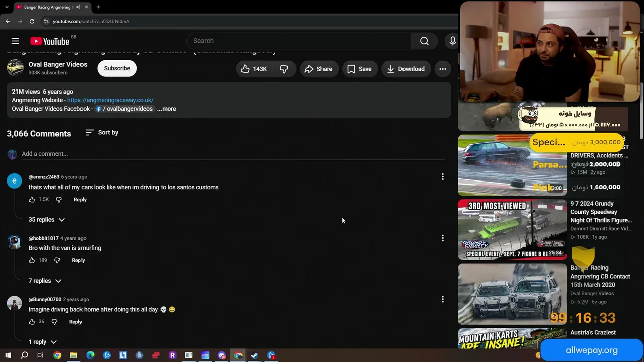The image size is (644, 362).
Task: Open Banger Racing Angmering CB Contact title
Action: 600,276
